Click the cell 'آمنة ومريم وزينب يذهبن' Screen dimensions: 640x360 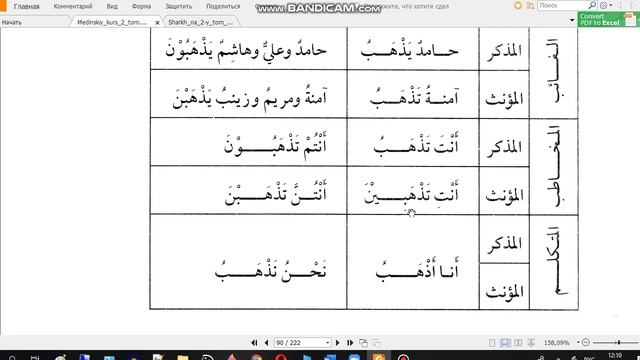[249, 94]
